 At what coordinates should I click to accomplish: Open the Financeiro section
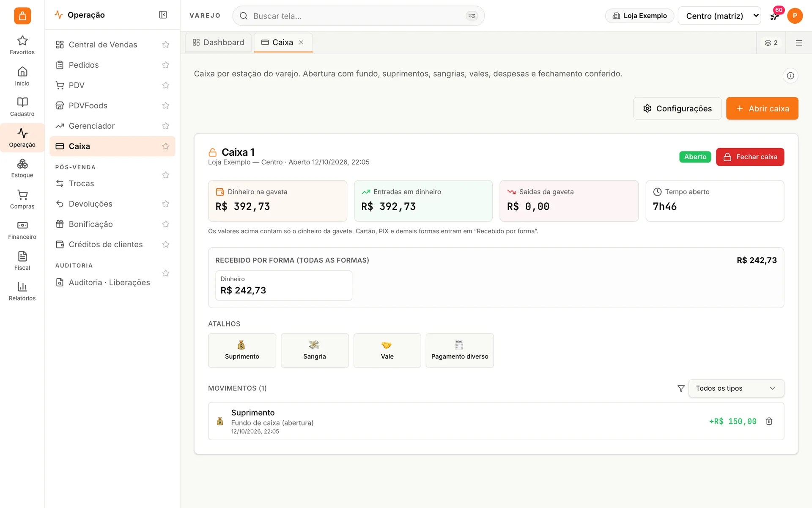[22, 230]
